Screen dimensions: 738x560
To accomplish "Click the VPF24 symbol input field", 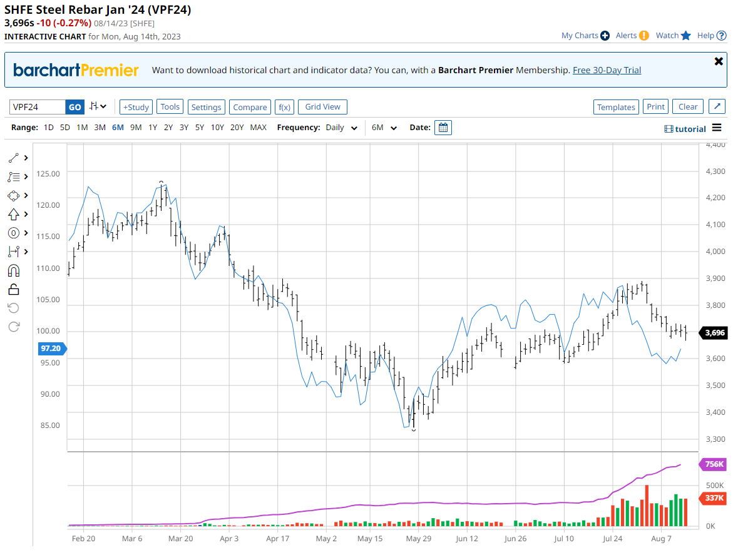I will 38,107.
